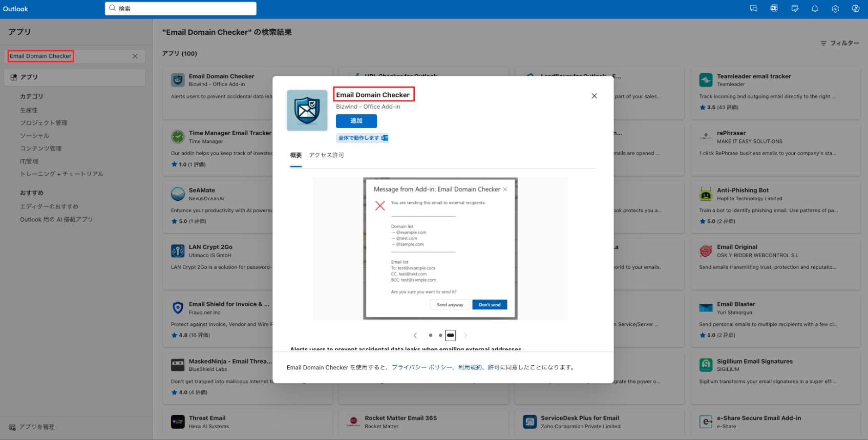Open the OneNote feed icon

point(774,9)
